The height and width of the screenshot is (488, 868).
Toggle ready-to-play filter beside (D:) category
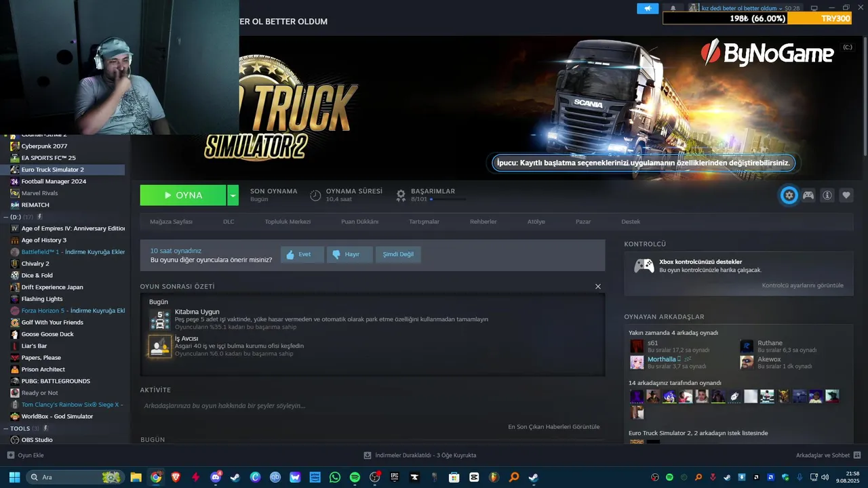point(39,217)
